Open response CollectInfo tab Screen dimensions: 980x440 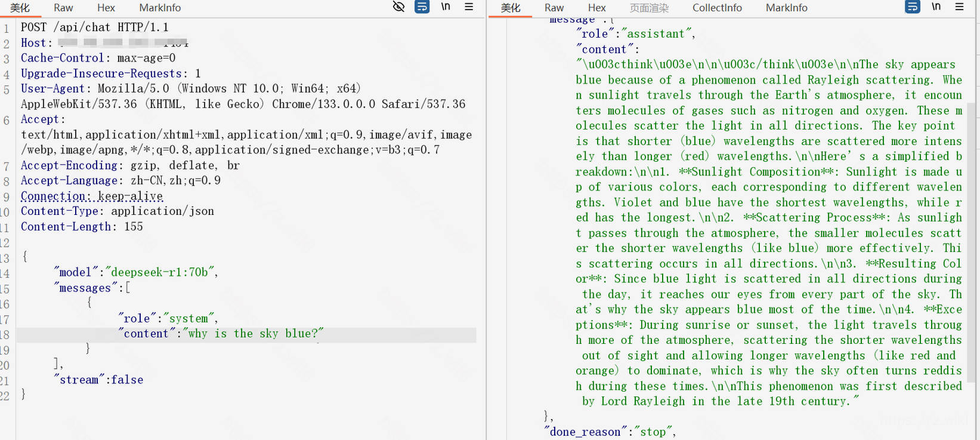717,8
